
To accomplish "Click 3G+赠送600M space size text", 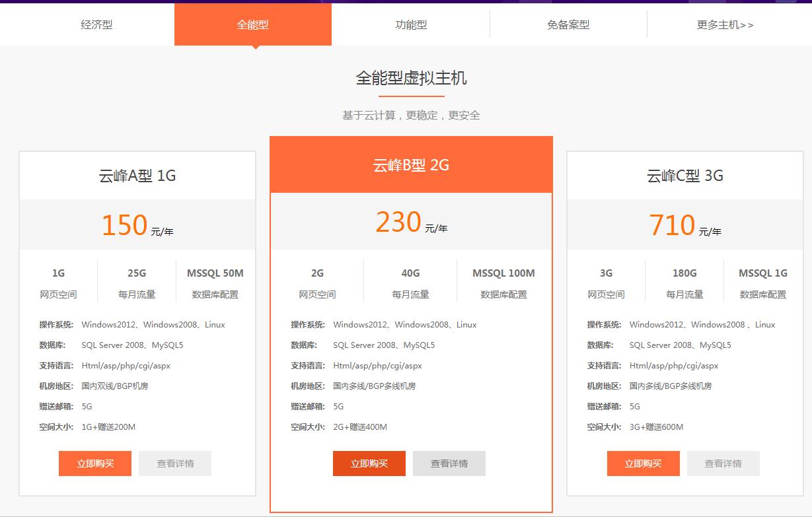I will pos(656,427).
